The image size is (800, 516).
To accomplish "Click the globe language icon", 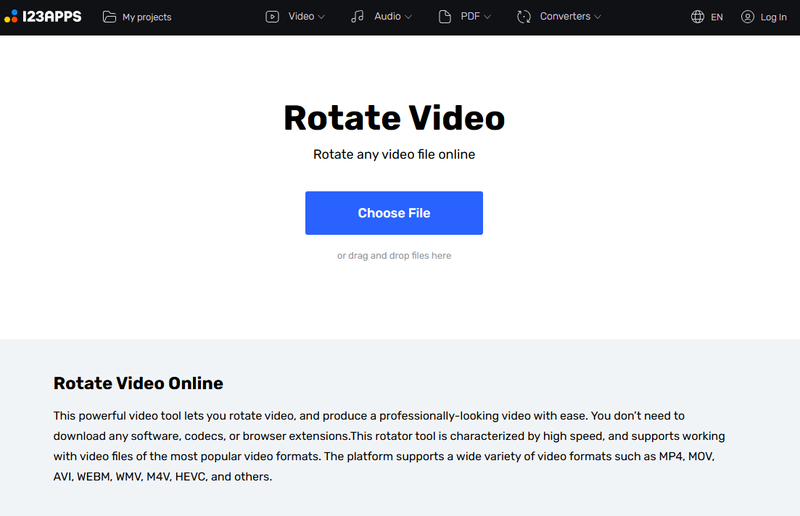I will pyautogui.click(x=697, y=17).
